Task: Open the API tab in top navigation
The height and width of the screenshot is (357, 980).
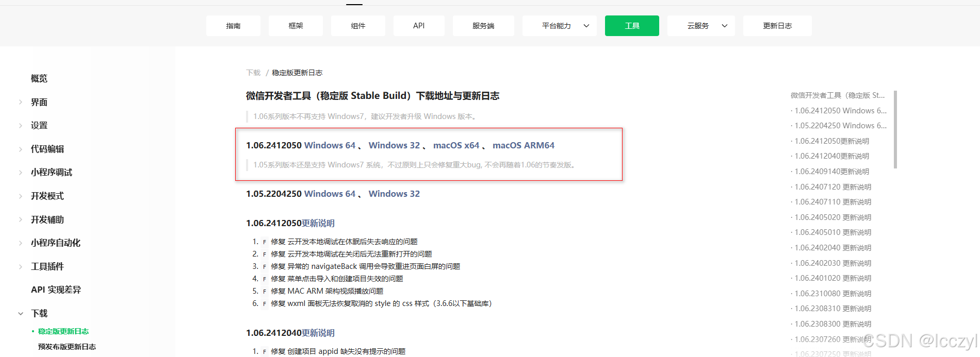Action: [419, 26]
